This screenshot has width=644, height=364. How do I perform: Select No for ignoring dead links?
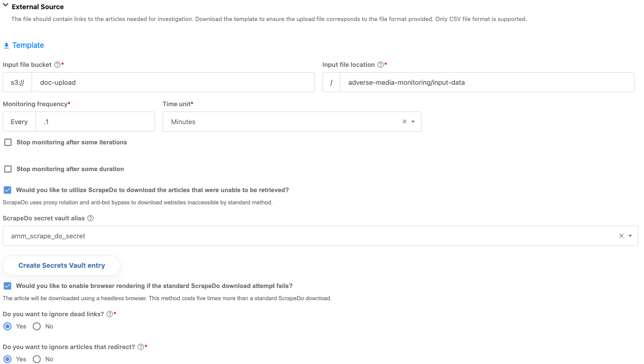pos(37,326)
